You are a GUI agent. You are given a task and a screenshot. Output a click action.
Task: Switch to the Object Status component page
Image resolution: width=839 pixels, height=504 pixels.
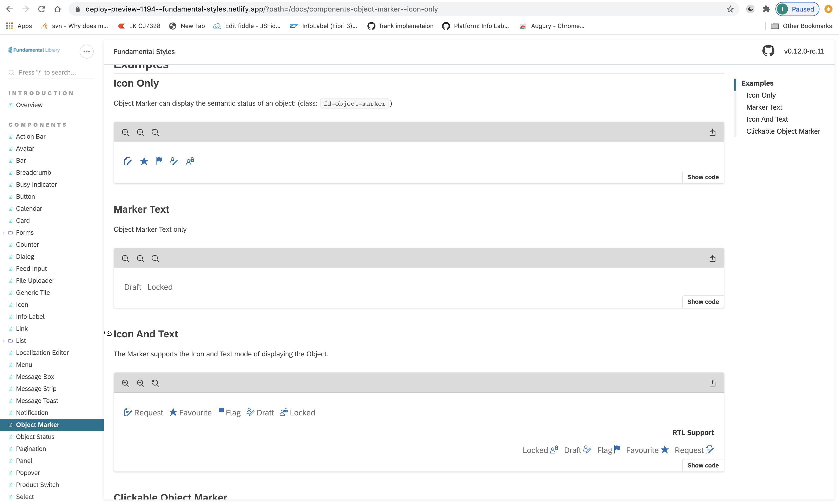[x=35, y=437]
